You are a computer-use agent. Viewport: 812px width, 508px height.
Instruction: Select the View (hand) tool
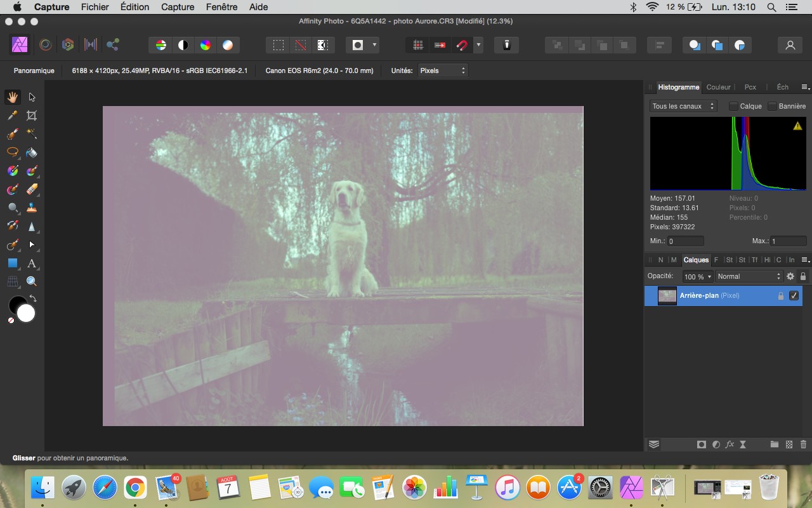pos(12,97)
